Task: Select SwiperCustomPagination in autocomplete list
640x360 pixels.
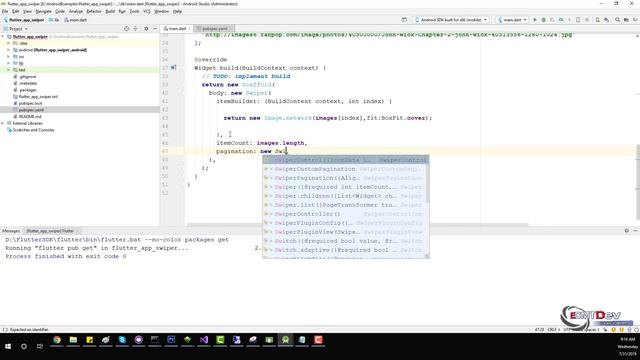Action: [345, 169]
